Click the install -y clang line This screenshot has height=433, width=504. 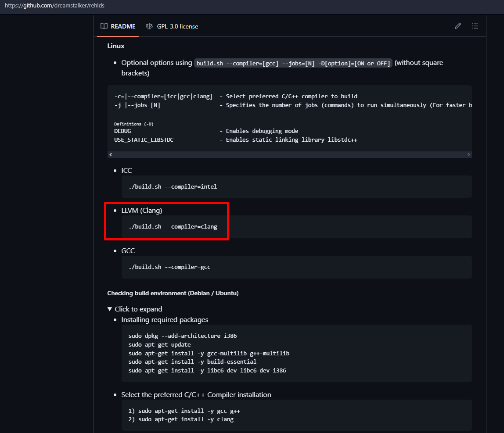click(x=181, y=419)
